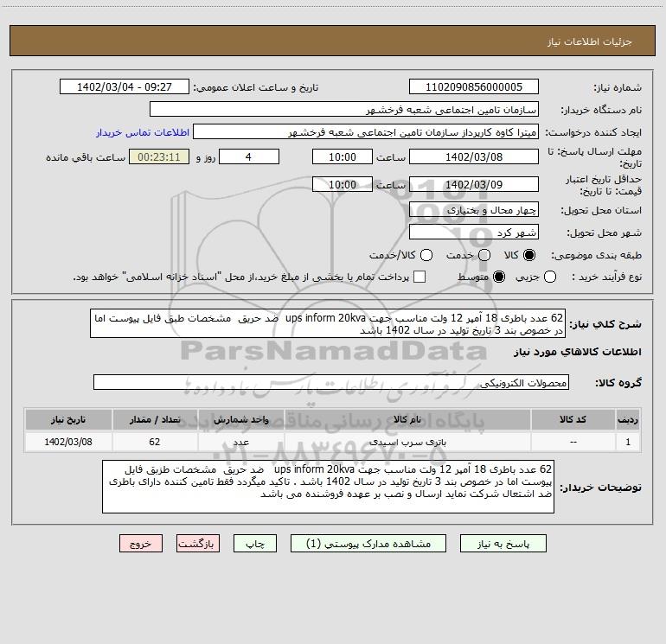666x644 pixels.
Task: Click the countdown timer 00:23:11
Action: (159, 156)
